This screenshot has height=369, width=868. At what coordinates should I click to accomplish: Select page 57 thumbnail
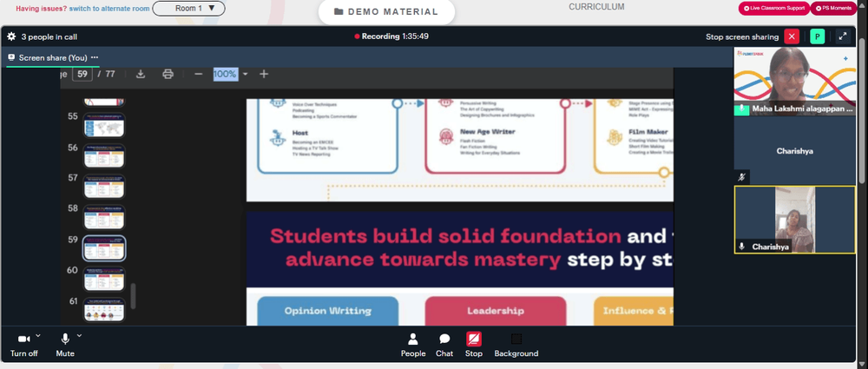click(x=104, y=187)
